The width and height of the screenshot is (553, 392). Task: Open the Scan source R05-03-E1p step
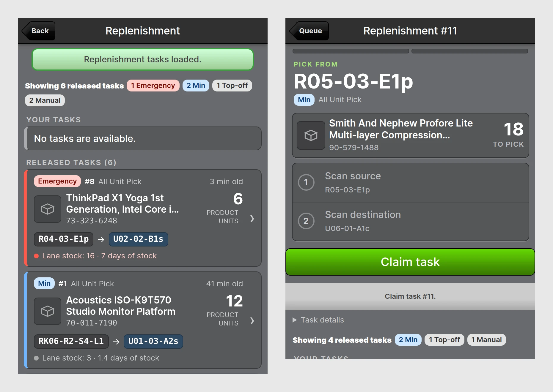pos(410,183)
